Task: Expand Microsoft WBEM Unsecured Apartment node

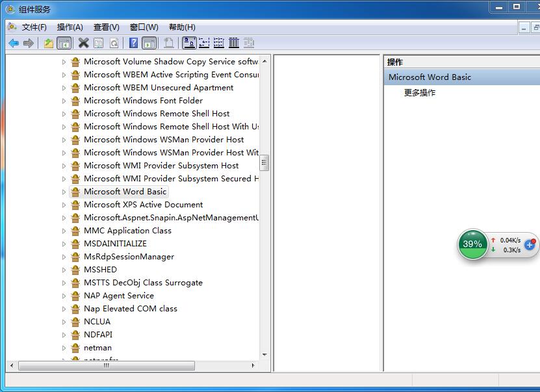Action: pyautogui.click(x=64, y=88)
